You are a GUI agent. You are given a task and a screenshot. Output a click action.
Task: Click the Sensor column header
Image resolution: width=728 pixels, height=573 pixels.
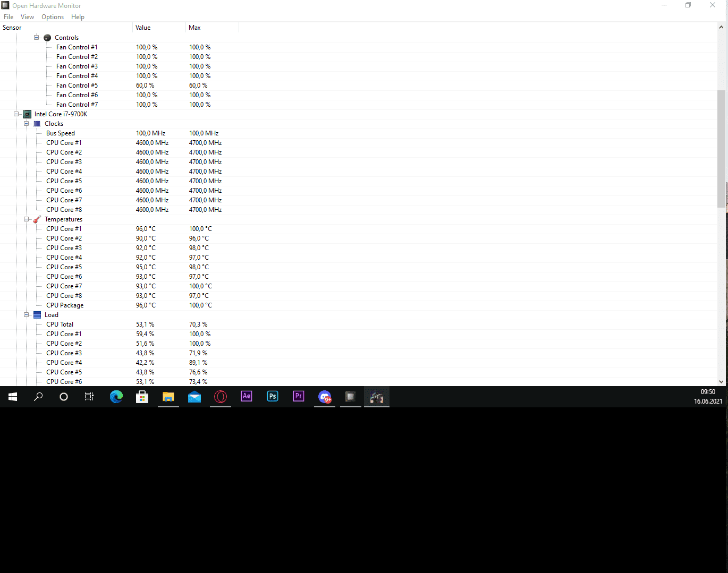point(66,28)
